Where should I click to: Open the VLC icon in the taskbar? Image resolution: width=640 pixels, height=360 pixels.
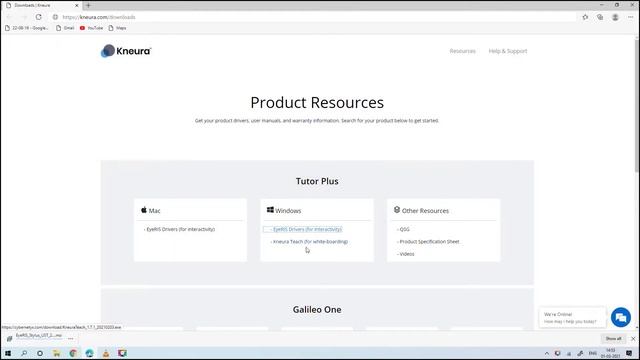[106, 353]
